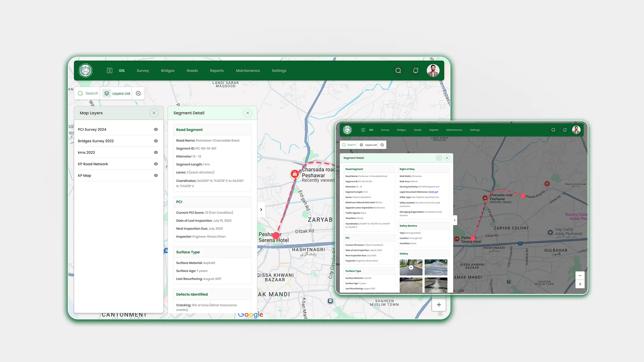Close Segment Detail panel in small window
The image size is (644, 362).
[x=447, y=158]
